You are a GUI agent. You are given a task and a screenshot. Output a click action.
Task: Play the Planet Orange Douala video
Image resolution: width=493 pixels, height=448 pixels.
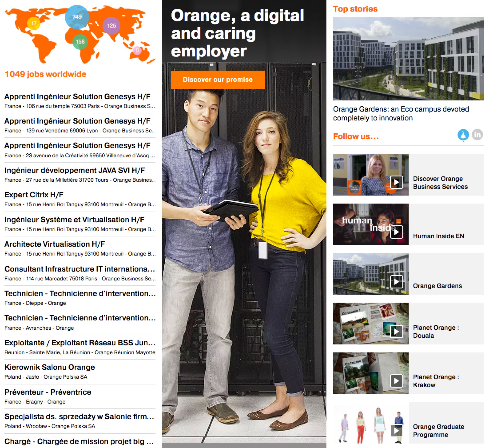(x=396, y=332)
